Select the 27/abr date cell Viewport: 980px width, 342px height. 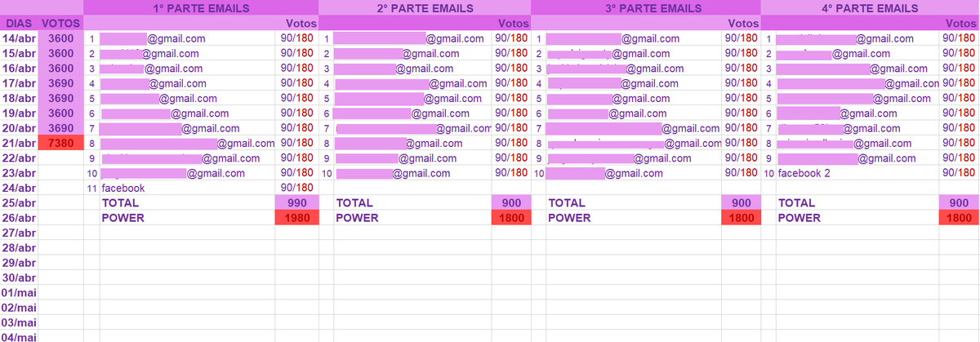tap(19, 233)
